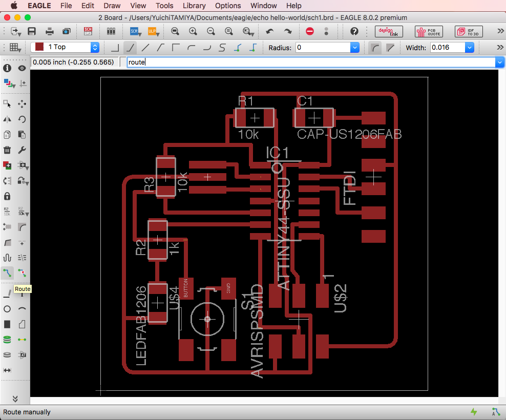Screen dimensions: 506x420
Task: Select the rounded miter style toggle
Action: pos(375,48)
